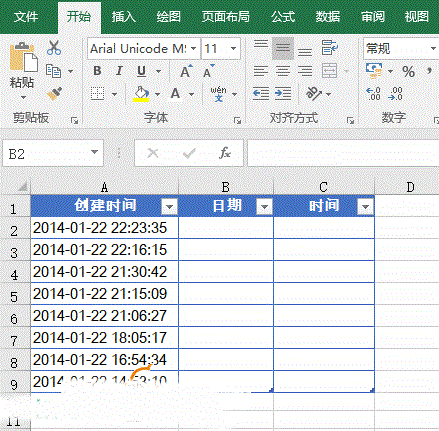This screenshot has width=439, height=431.
Task: Select column C header
Action: 324,187
